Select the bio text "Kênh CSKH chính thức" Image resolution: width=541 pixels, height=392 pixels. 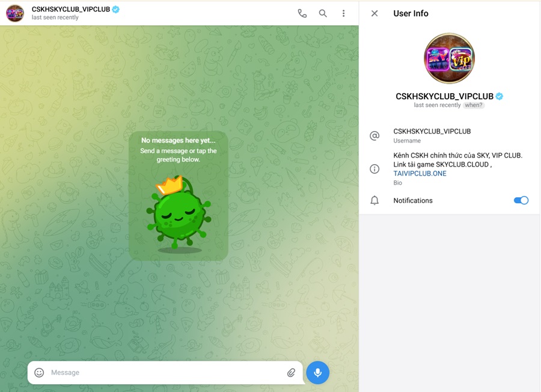[x=426, y=155]
